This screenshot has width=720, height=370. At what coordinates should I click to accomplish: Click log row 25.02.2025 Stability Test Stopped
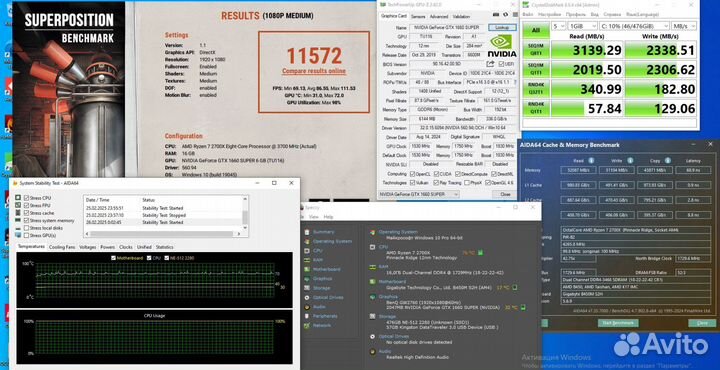[163, 215]
